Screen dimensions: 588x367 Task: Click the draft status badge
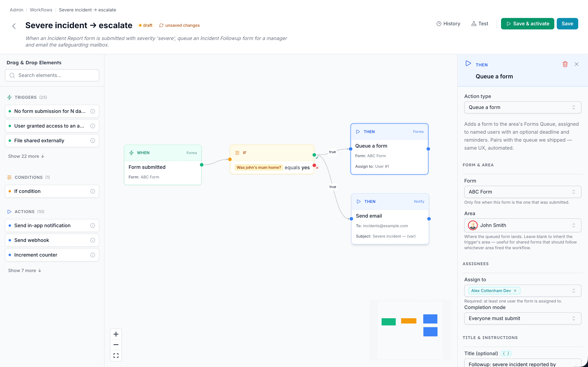[145, 25]
